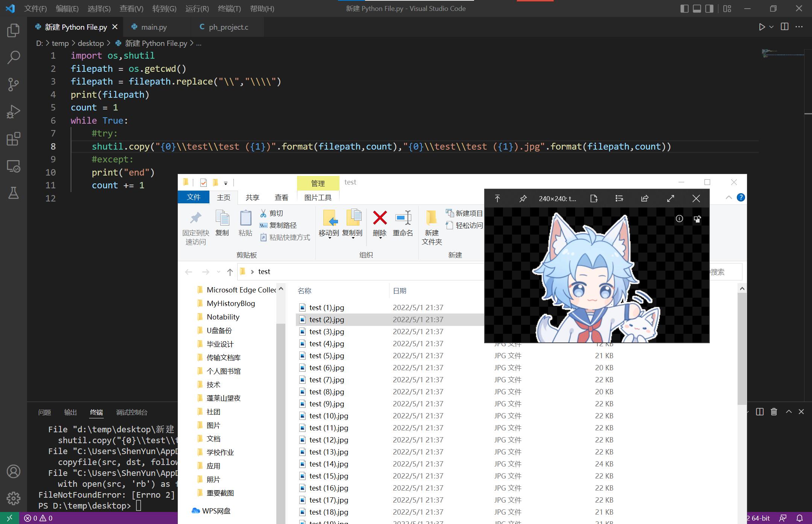This screenshot has height=524, width=812.
Task: Expand the address bar path chevron before test
Action: tap(252, 272)
